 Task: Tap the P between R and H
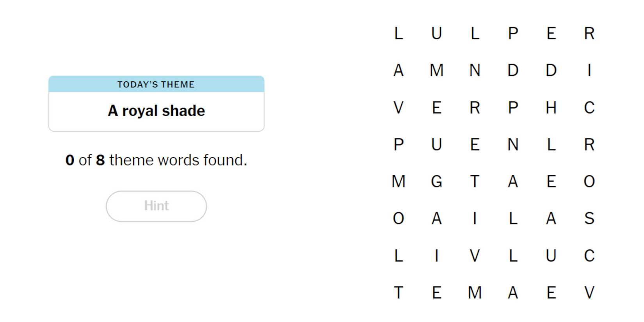pos(513,107)
